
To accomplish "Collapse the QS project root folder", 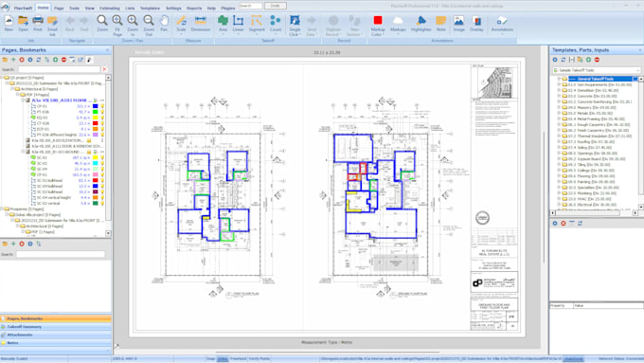I will 2,78.
